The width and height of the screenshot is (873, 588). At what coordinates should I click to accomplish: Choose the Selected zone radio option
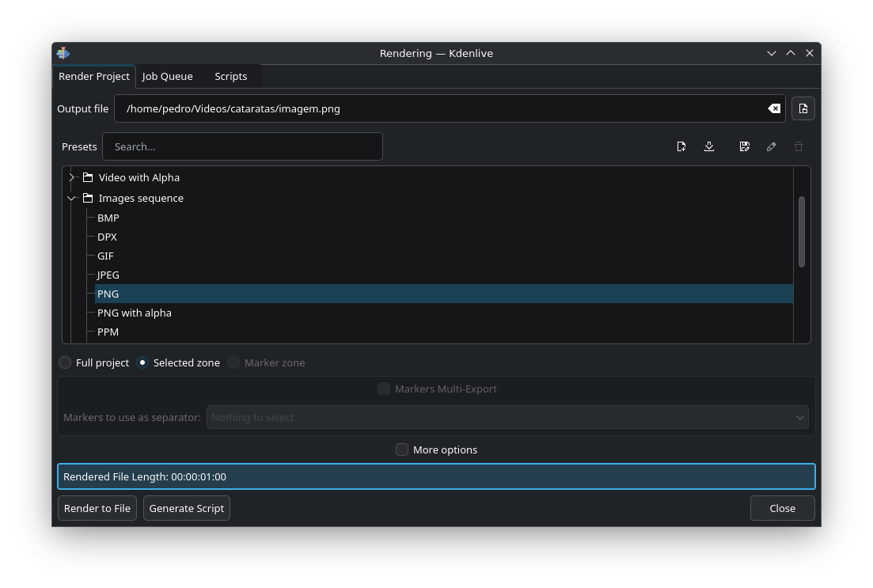click(142, 362)
